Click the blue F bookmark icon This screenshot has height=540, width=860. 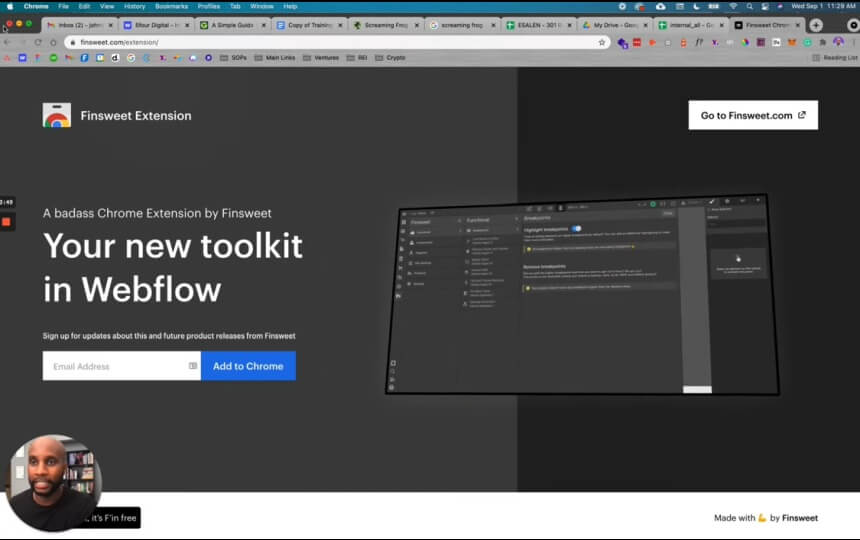point(84,58)
